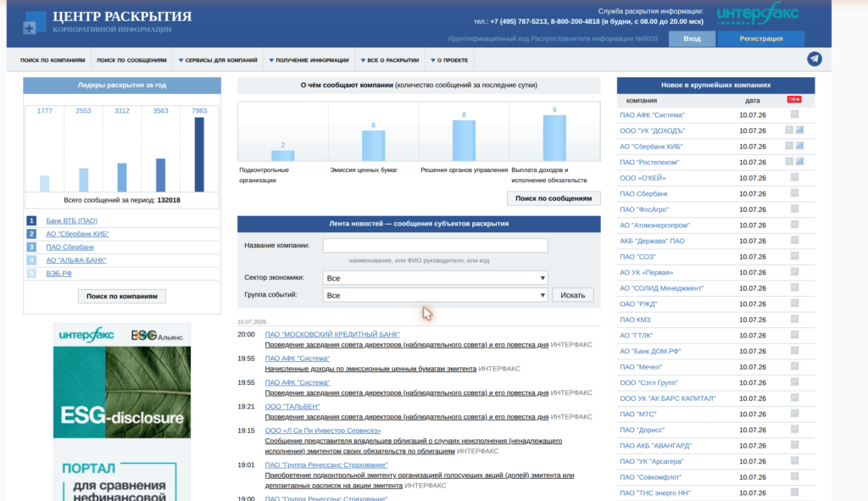Click the total count text 132018

tap(169, 200)
